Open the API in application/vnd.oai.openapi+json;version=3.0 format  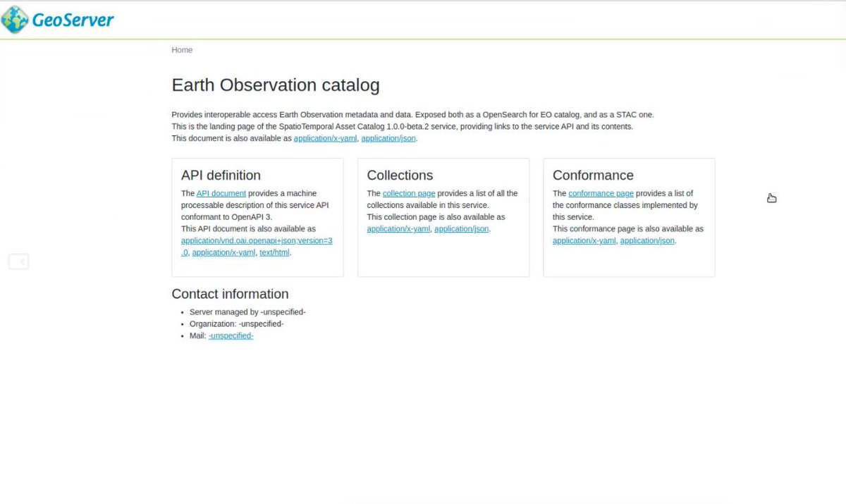tap(257, 240)
